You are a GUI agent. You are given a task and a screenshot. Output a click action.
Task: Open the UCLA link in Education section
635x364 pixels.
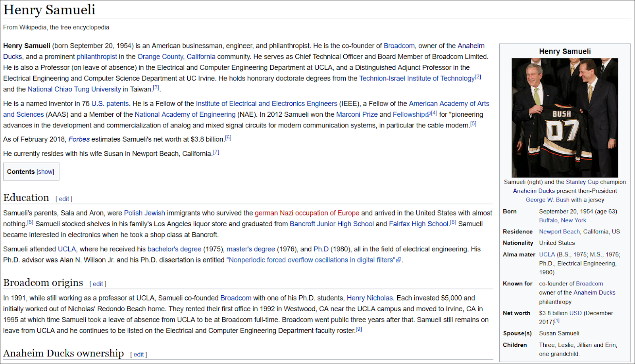67,249
